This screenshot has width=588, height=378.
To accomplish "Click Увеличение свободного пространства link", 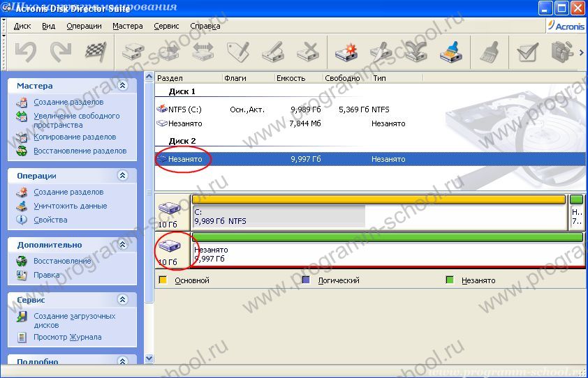I will tap(77, 120).
